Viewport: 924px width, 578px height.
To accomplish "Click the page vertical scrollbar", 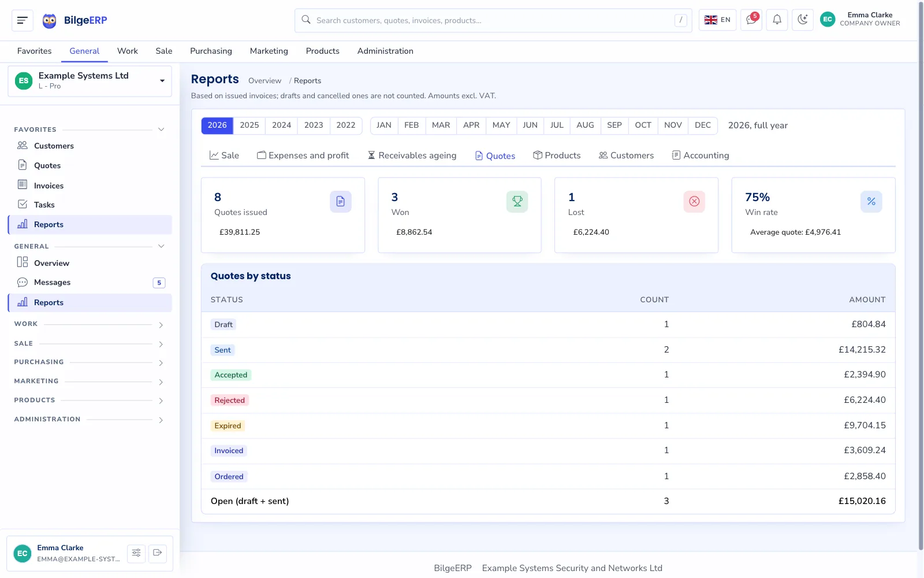I will click(x=921, y=276).
